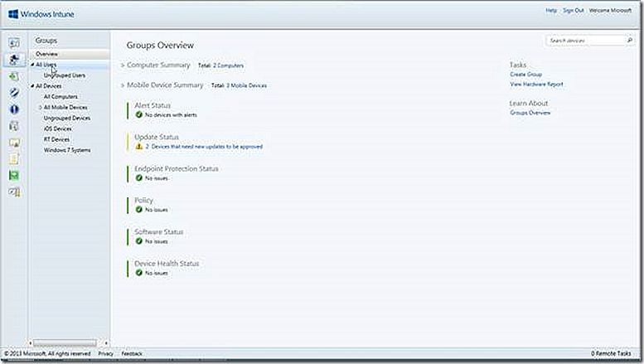Click the search magnifier icon
The image size is (644, 364).
pyautogui.click(x=629, y=41)
